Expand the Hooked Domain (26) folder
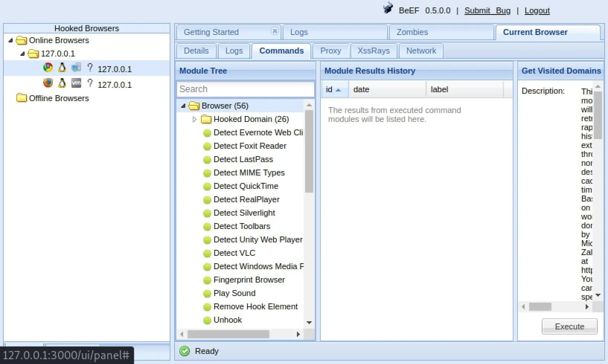608x364 pixels. click(194, 119)
